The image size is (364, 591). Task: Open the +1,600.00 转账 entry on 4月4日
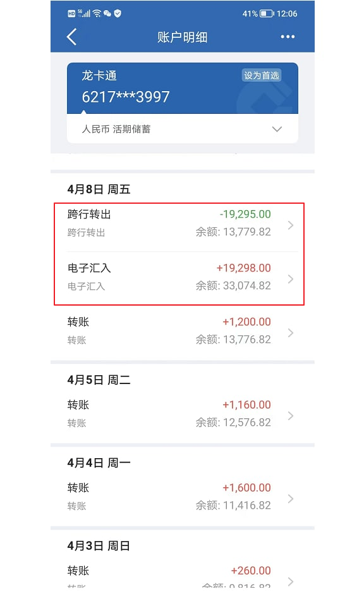[183, 497]
